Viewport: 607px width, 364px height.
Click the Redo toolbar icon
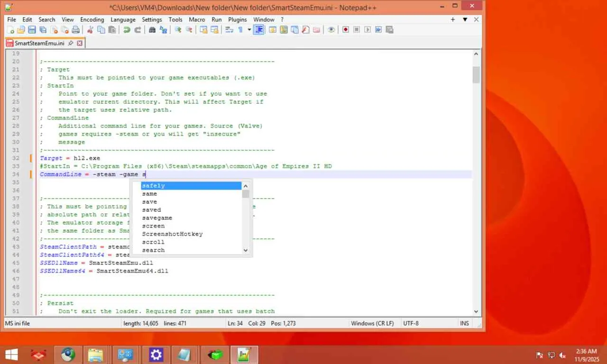138,29
